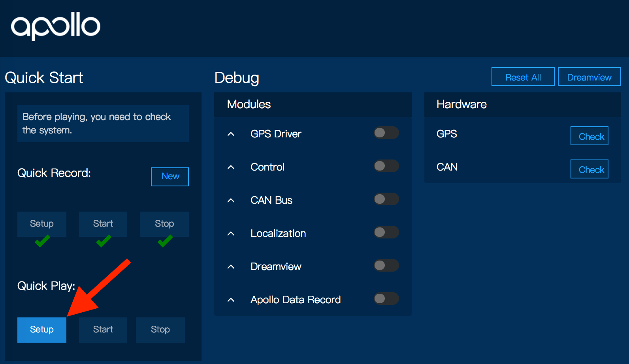Click the green checkmark under Quick Record Start
The height and width of the screenshot is (364, 629).
click(x=104, y=241)
